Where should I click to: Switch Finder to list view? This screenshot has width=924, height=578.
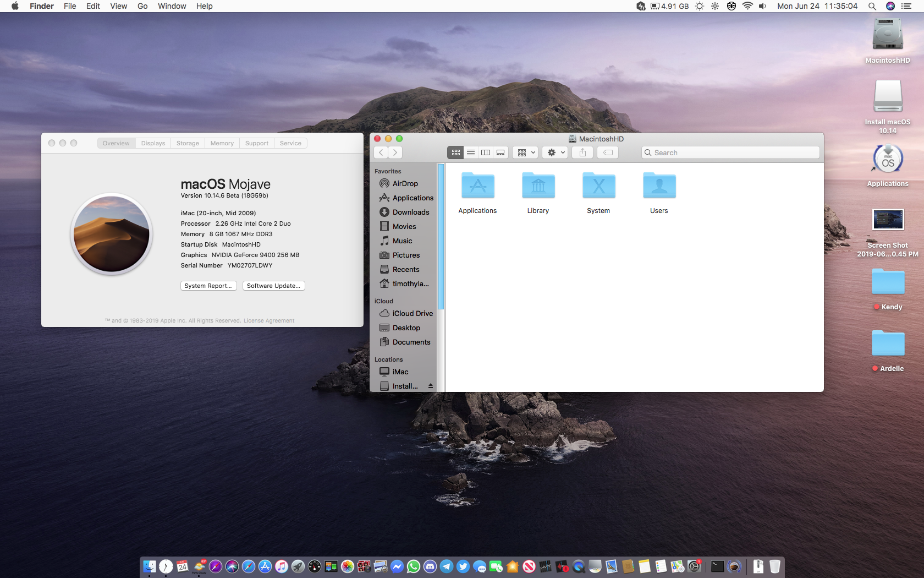coord(471,152)
